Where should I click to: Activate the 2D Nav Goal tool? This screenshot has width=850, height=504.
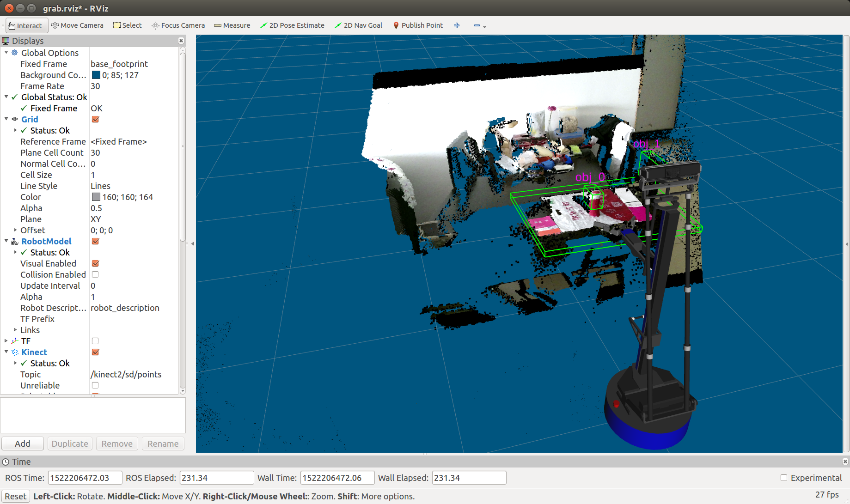[358, 25]
